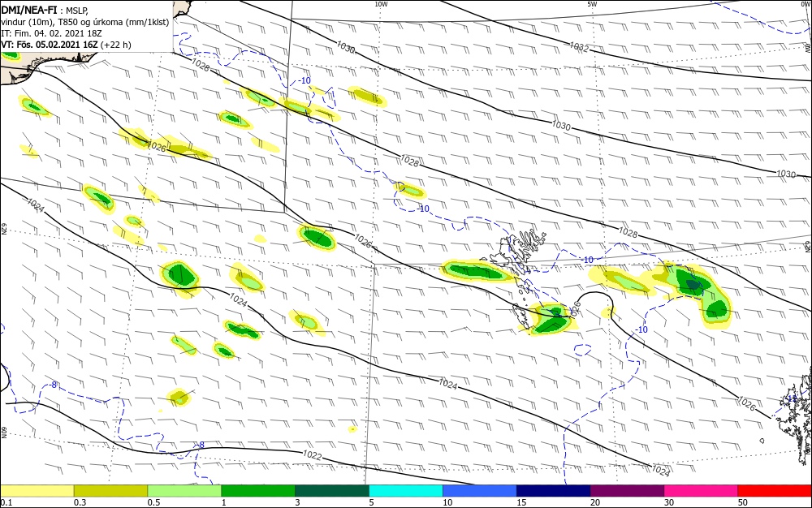Click the '1022' isobar label
The image size is (812, 508).
coord(313,456)
